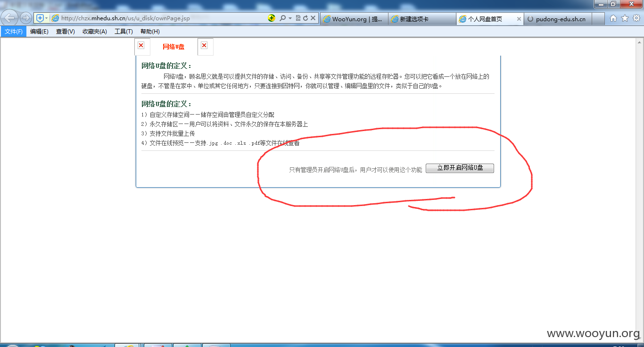The height and width of the screenshot is (347, 644).
Task: Open the 工具(T) menu
Action: point(124,32)
